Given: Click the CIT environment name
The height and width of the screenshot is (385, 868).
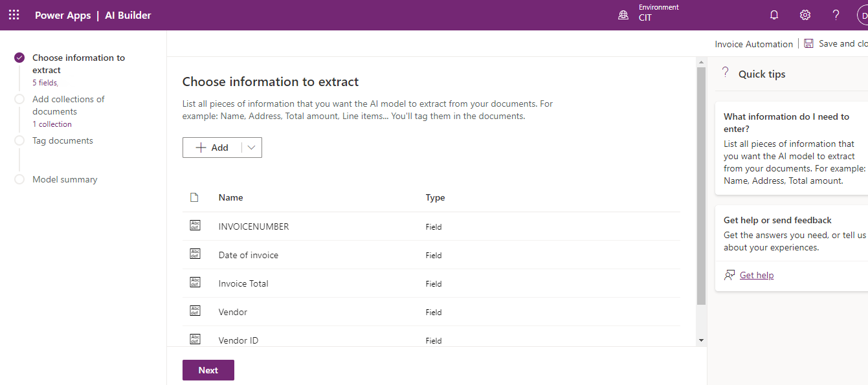Looking at the screenshot, I should (x=645, y=18).
